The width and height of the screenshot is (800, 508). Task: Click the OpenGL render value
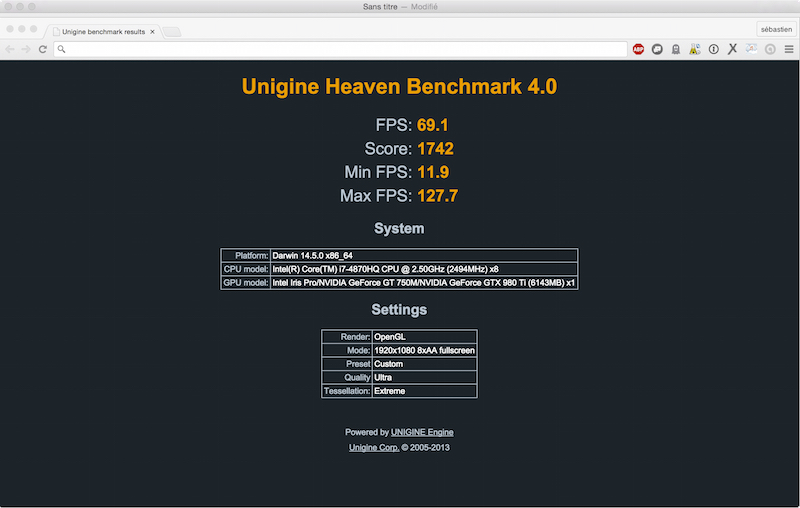pyautogui.click(x=424, y=337)
